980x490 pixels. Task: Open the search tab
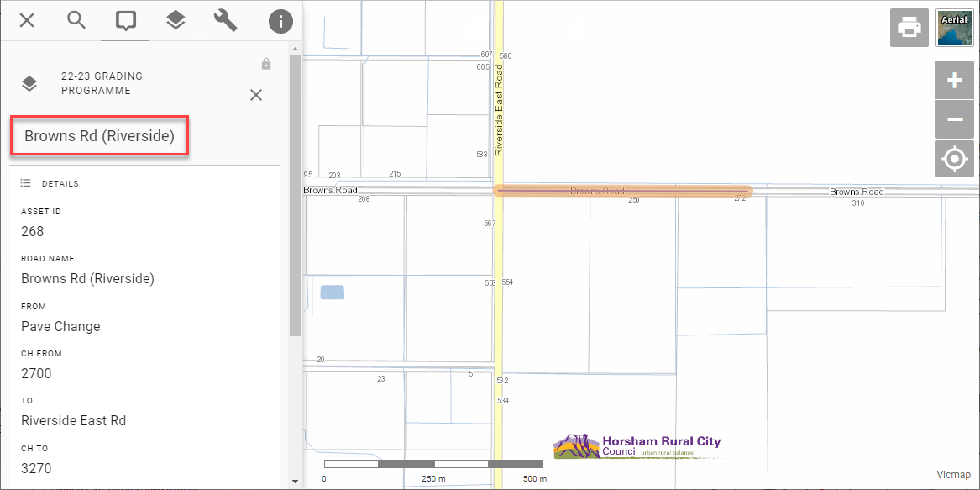pos(76,20)
